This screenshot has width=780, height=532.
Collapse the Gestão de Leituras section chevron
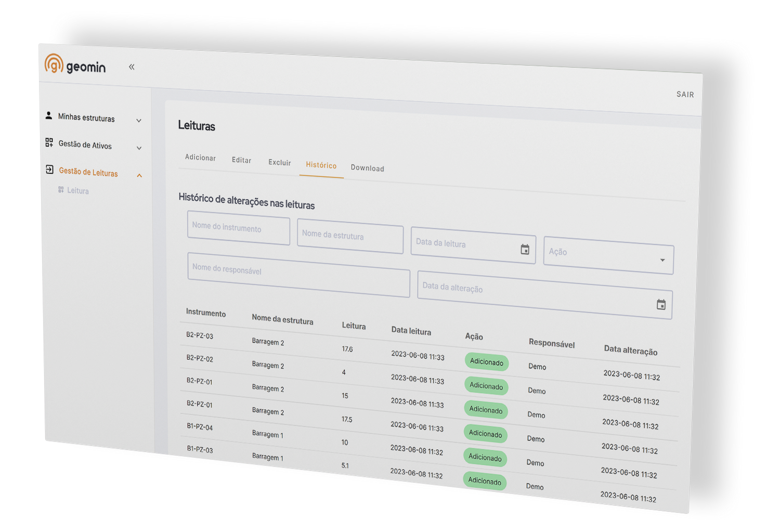coord(139,176)
